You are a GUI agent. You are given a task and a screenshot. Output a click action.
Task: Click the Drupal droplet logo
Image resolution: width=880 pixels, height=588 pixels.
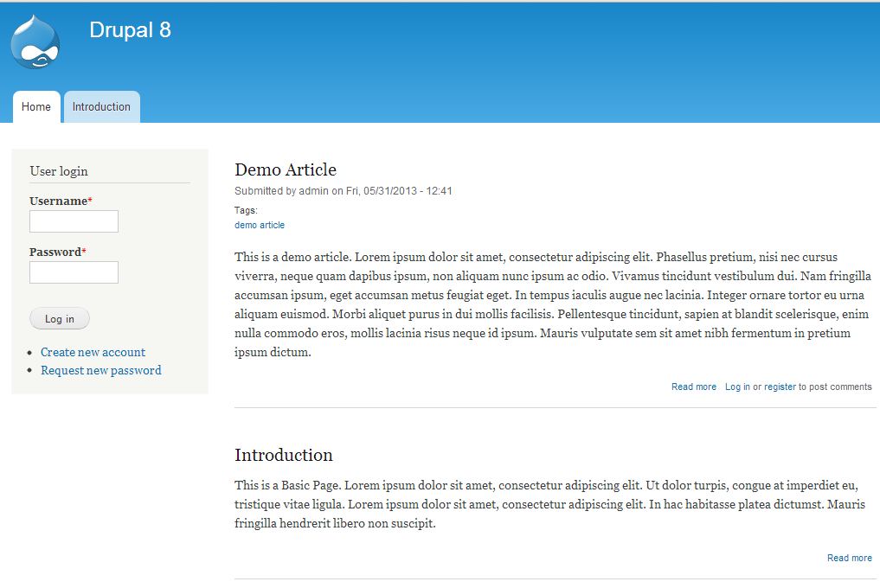pos(35,42)
